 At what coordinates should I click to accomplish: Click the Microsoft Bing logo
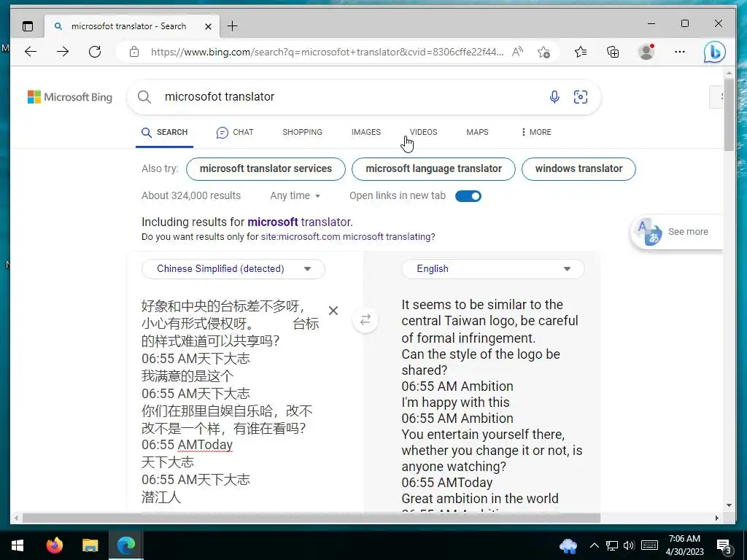point(70,97)
